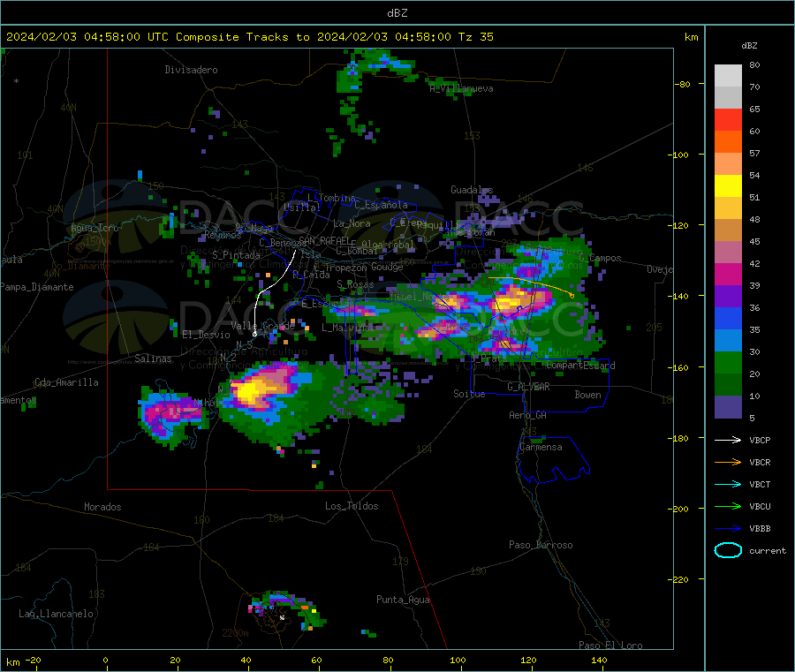Click the 2200m elevation label near the bottom

tap(235, 633)
